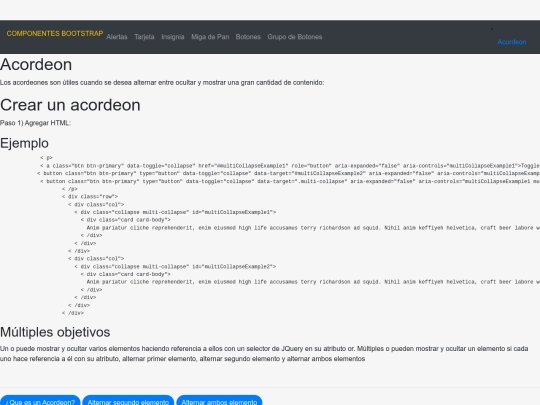540x405 pixels.
Task: Open the COMPONENTES BOOTSTRAP brand link
Action: tap(55, 33)
